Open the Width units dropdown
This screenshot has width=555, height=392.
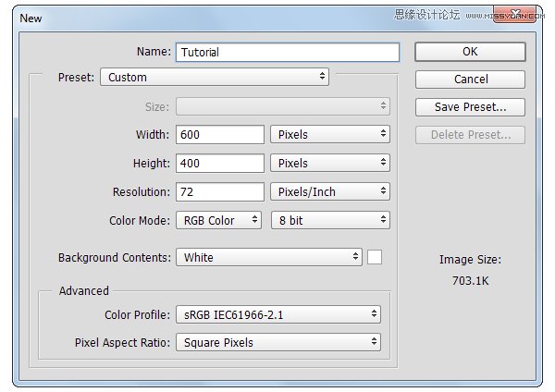330,135
